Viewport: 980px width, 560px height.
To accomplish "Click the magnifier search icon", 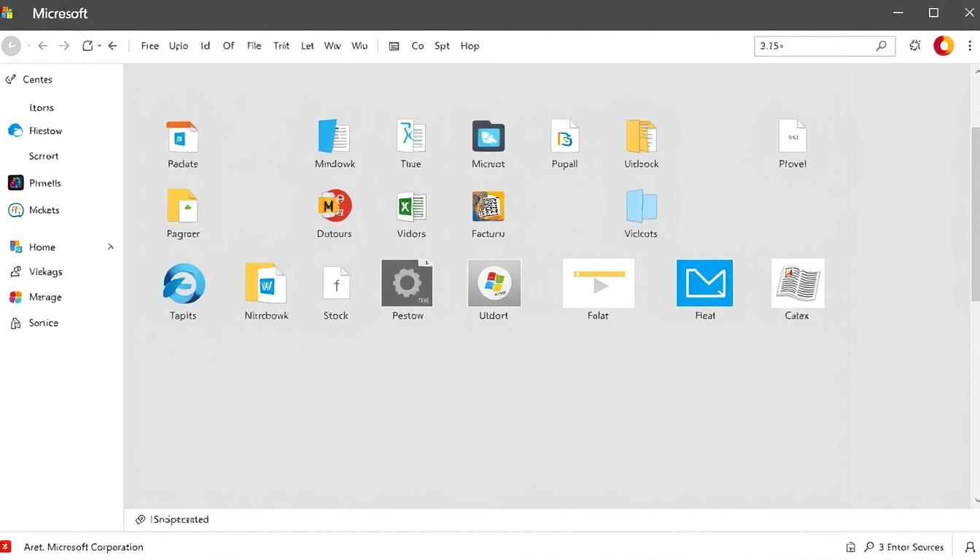I will [x=882, y=46].
